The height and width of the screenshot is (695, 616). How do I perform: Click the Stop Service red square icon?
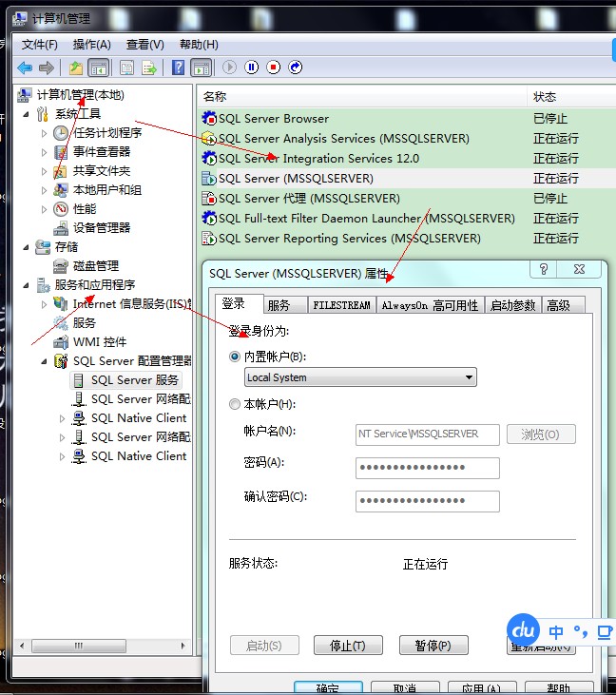pyautogui.click(x=274, y=68)
